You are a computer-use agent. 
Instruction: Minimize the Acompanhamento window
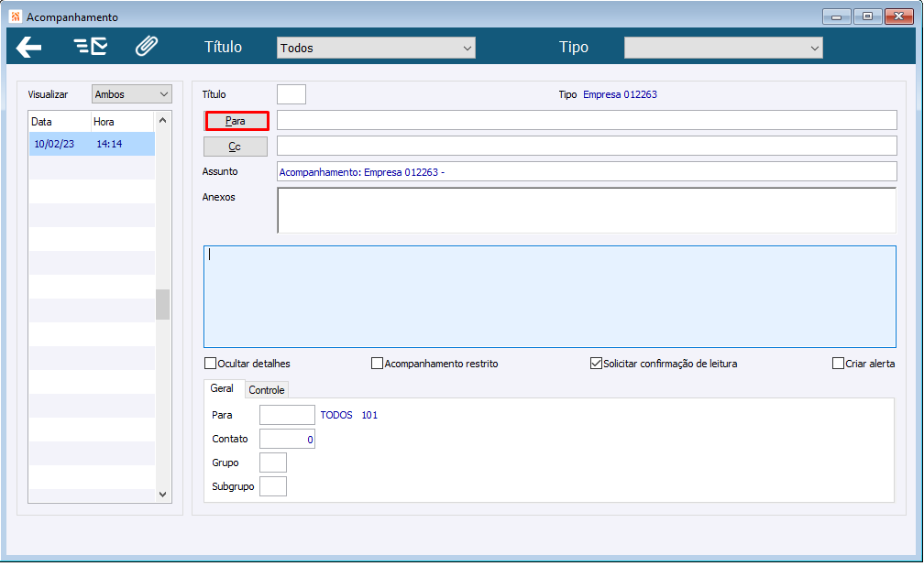[836, 16]
